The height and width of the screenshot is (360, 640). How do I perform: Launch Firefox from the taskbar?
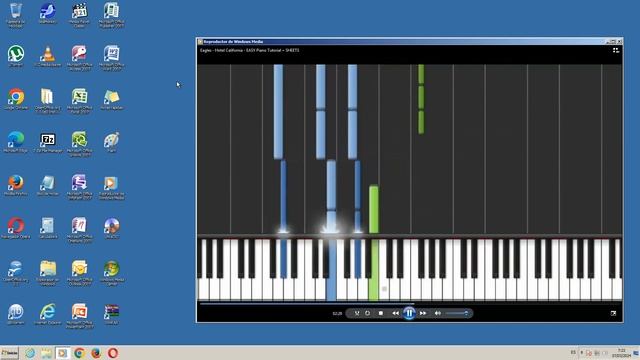(96, 353)
